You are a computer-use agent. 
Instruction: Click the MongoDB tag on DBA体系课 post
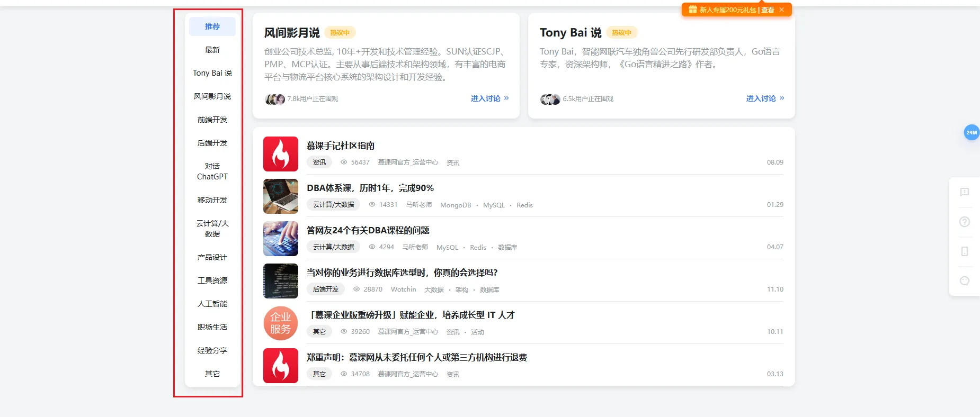[x=455, y=205]
